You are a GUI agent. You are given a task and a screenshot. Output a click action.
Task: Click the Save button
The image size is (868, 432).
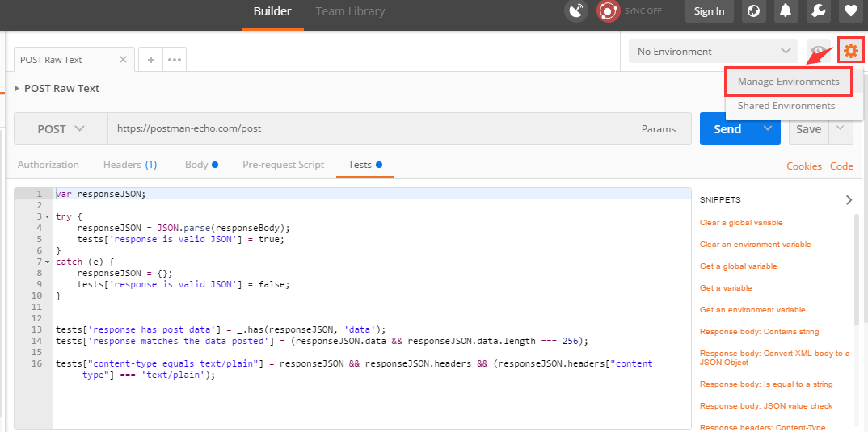(809, 129)
